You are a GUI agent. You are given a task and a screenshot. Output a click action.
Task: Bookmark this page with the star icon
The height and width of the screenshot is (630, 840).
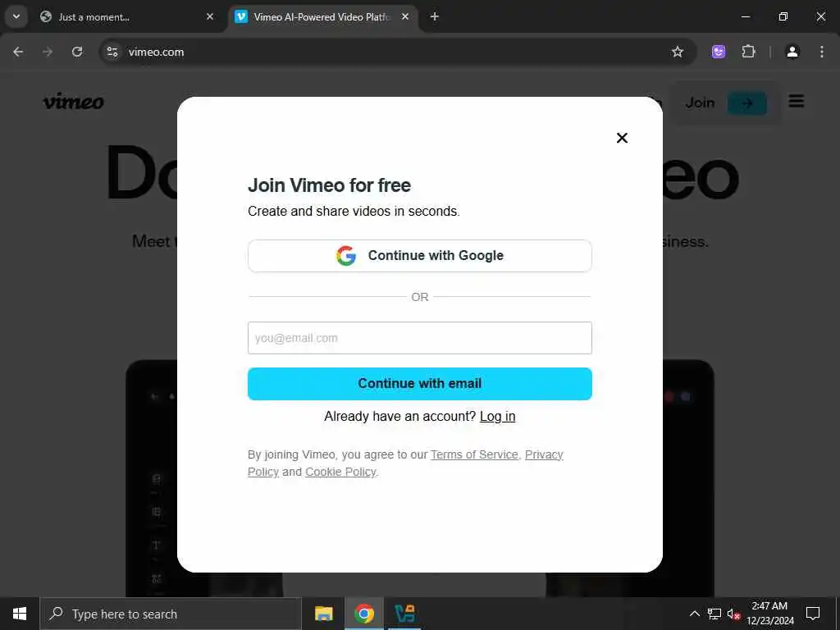click(x=677, y=52)
